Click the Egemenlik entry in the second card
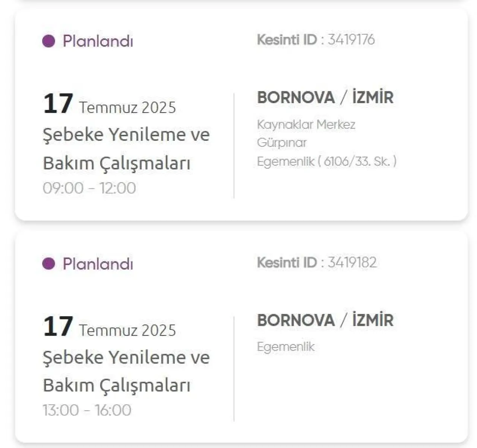 pyautogui.click(x=286, y=347)
